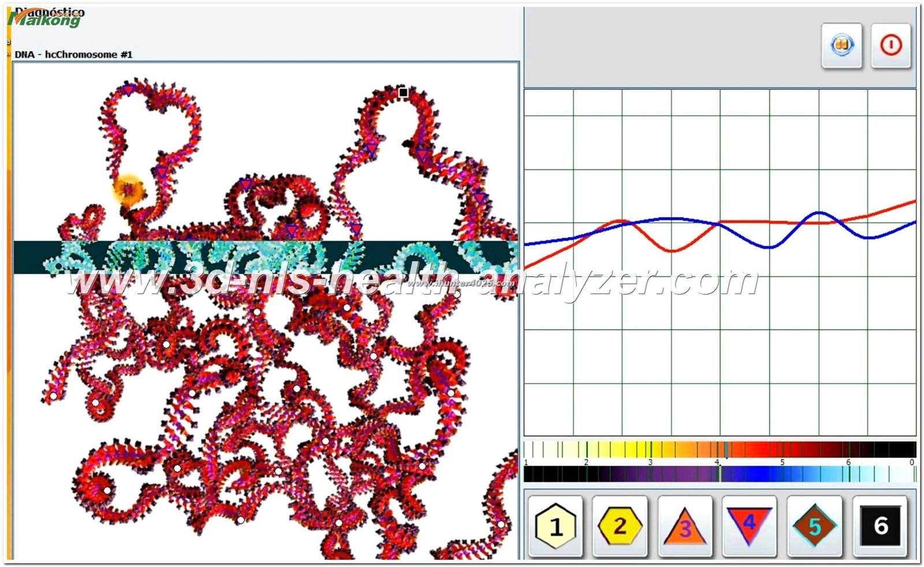Select the black square marker on chromosome
Image resolution: width=924 pixels, height=567 pixels.
(403, 92)
